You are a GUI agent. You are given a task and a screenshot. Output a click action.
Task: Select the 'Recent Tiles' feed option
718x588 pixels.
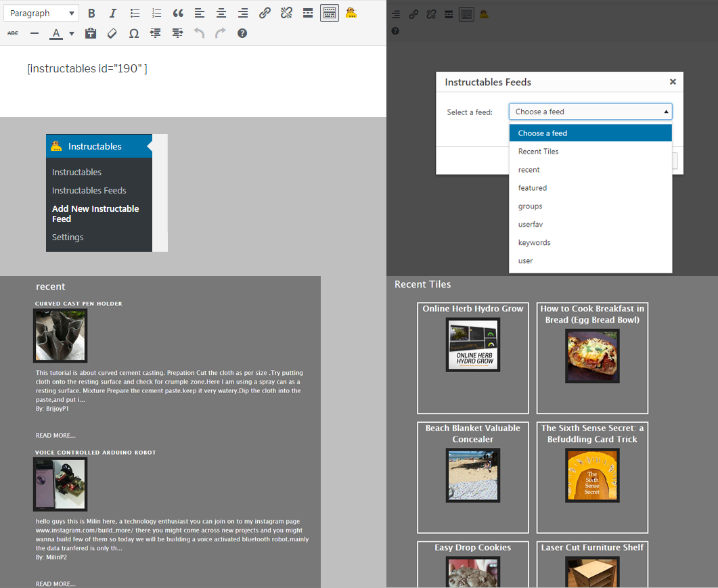pyautogui.click(x=590, y=152)
